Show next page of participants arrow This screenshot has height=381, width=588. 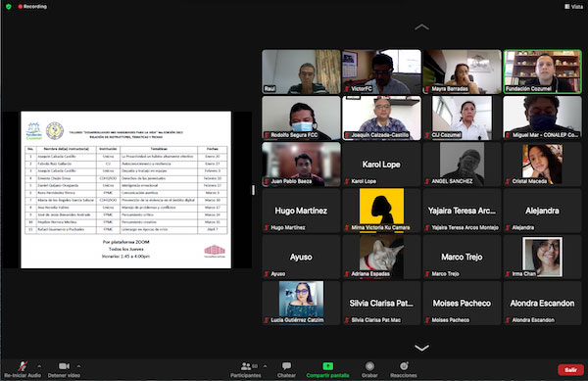(421, 348)
